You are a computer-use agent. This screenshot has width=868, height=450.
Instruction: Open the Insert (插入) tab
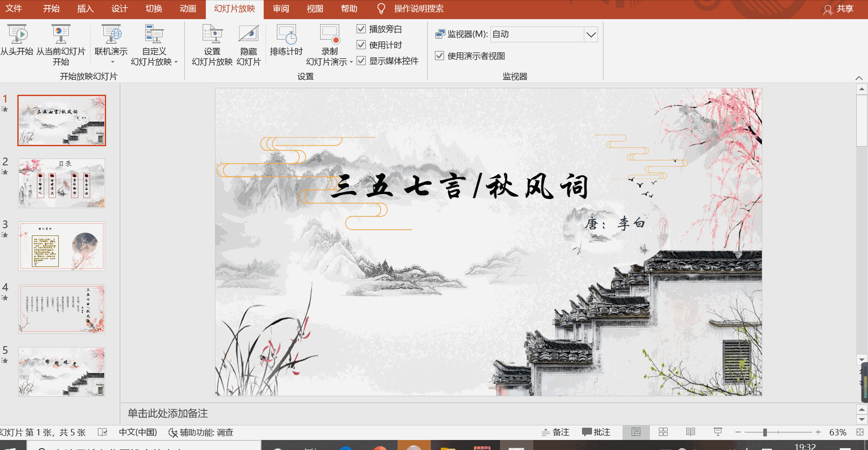pyautogui.click(x=85, y=9)
